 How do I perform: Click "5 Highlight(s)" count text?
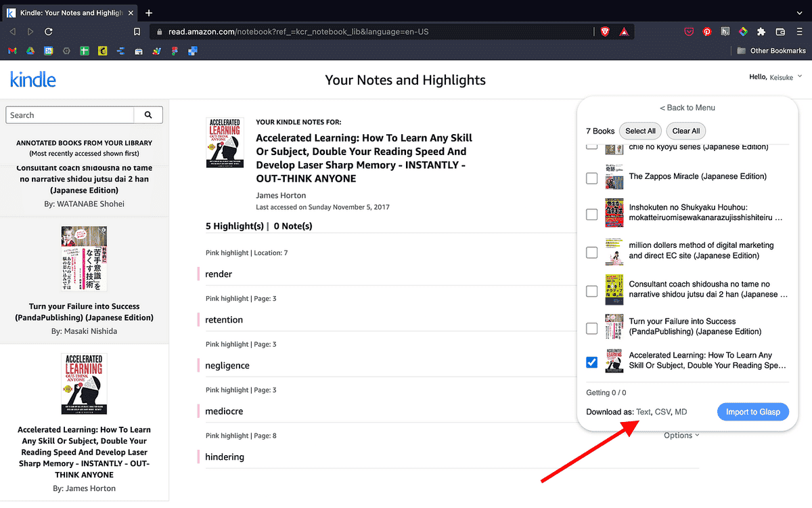pyautogui.click(x=234, y=226)
